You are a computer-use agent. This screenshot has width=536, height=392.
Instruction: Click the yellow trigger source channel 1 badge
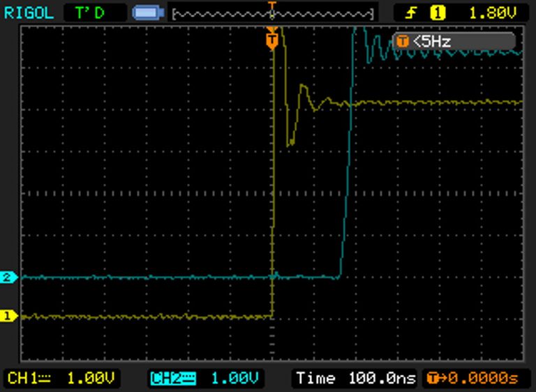coord(438,13)
